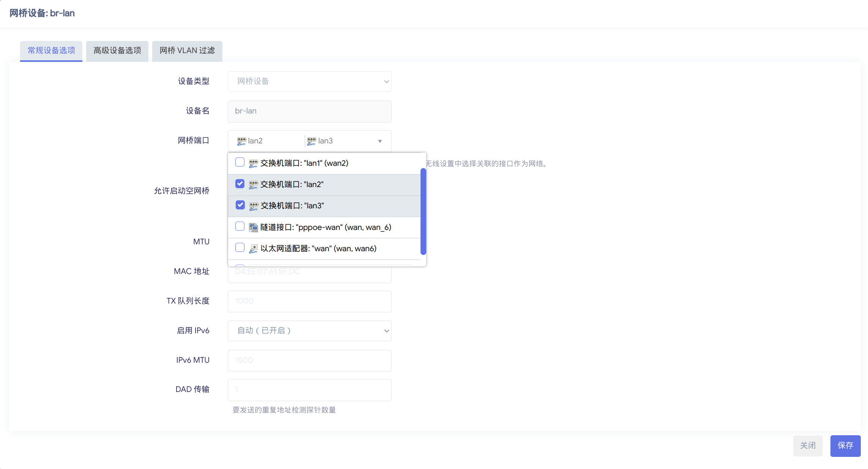Open the 设备类型 dropdown

(309, 82)
